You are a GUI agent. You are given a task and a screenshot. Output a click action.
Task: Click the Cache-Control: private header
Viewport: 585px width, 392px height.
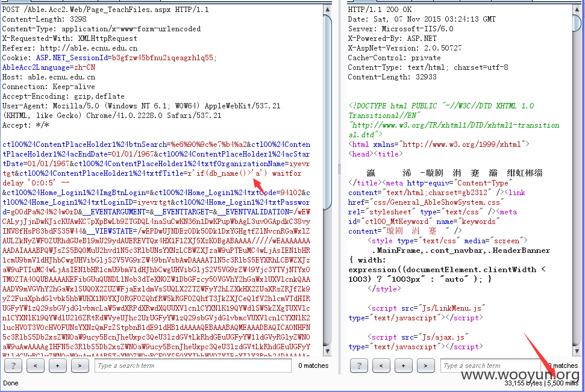pos(395,58)
